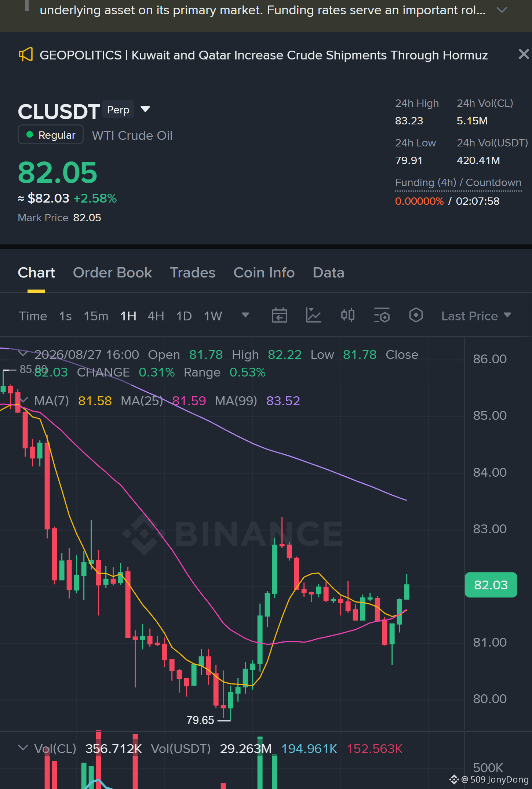Screen dimensions: 532x789
Task: Tap the WTI Crude Oil label
Action: pos(132,135)
